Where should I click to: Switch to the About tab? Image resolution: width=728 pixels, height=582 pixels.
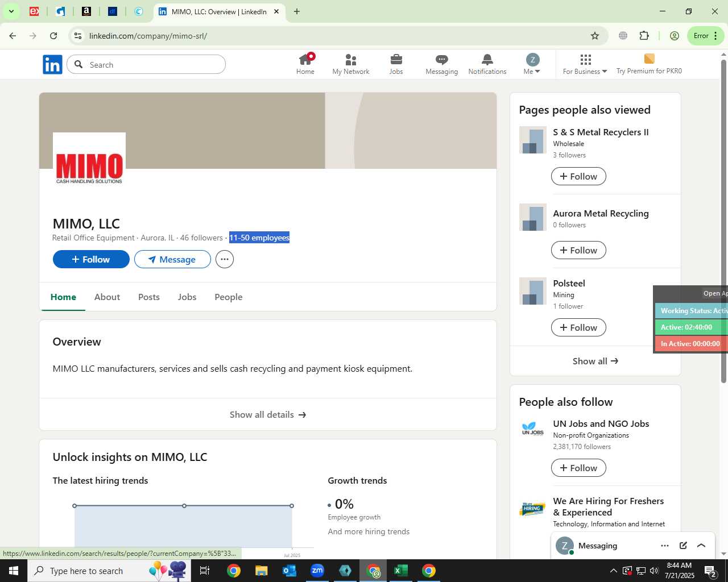107,297
